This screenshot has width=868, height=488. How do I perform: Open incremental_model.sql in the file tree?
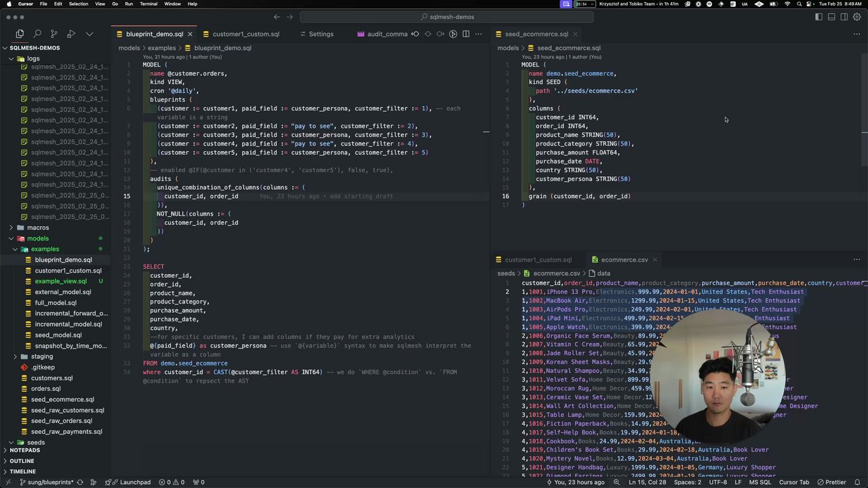pos(68,324)
